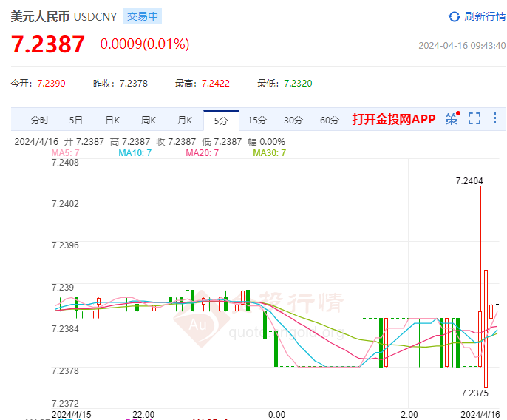Switch to the 日K chart tab
507x420 pixels.
pos(112,120)
